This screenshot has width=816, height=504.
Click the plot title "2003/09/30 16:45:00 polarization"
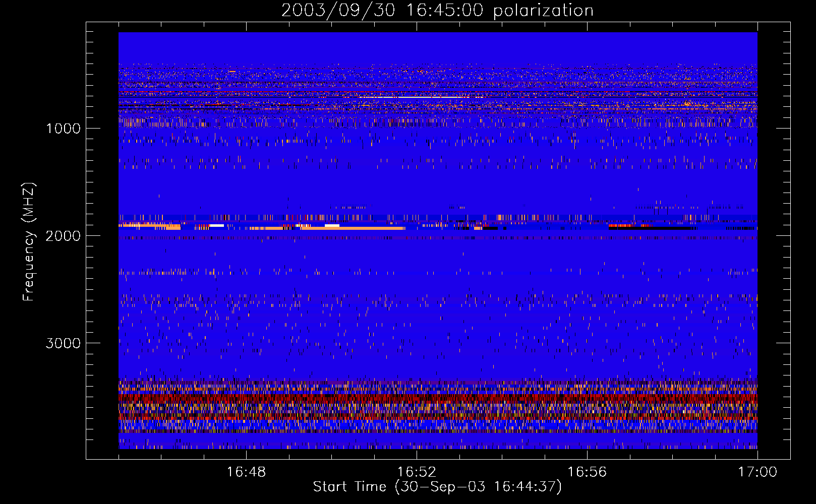(x=437, y=11)
